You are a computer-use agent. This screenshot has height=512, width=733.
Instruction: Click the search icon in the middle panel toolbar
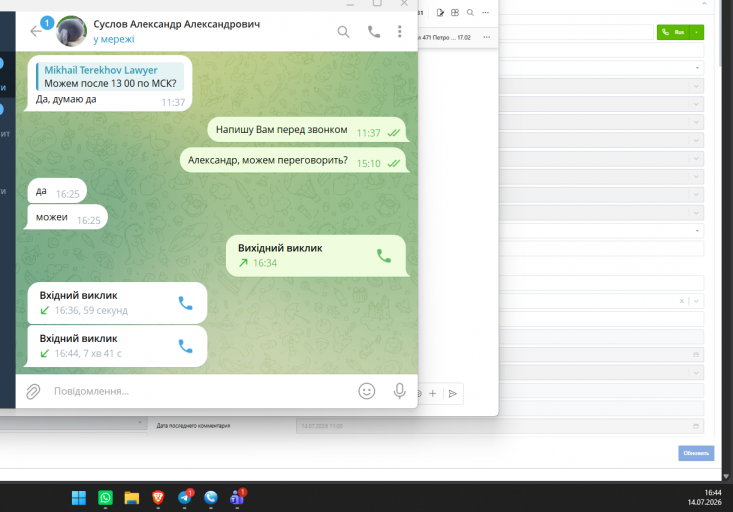click(x=470, y=13)
